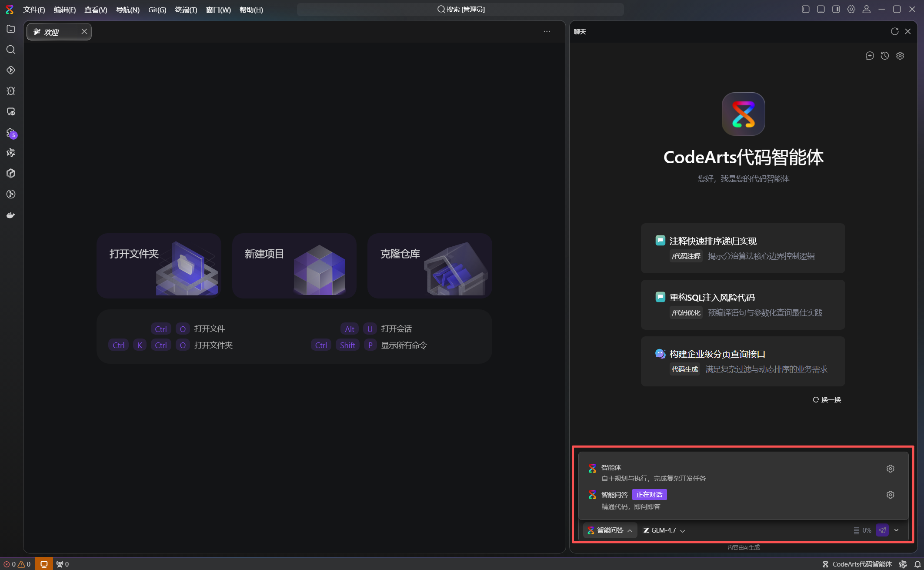Click the search box in title bar
The width and height of the screenshot is (924, 570).
click(x=460, y=9)
